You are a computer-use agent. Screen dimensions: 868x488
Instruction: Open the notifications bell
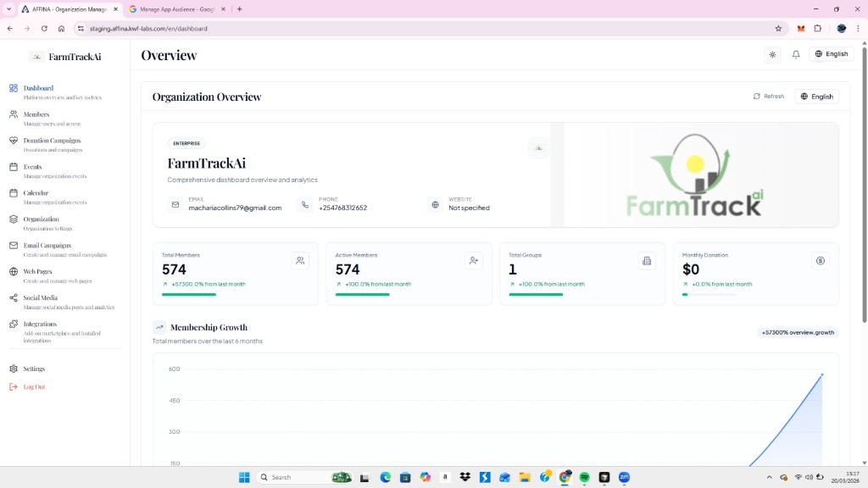tap(795, 53)
